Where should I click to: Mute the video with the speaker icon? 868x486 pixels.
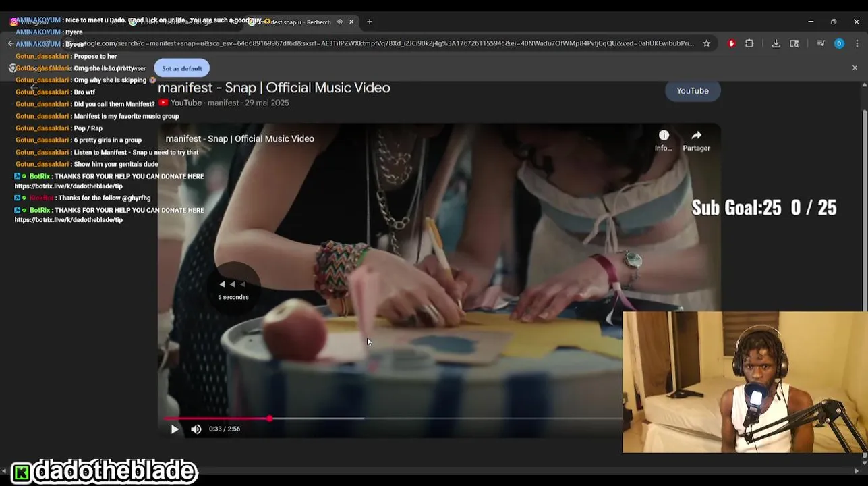click(196, 429)
